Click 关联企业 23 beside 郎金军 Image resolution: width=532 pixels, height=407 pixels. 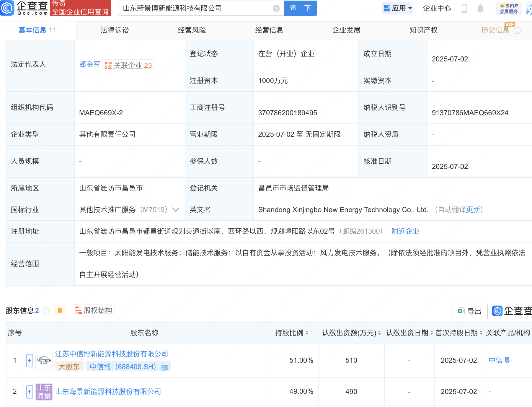pyautogui.click(x=129, y=65)
